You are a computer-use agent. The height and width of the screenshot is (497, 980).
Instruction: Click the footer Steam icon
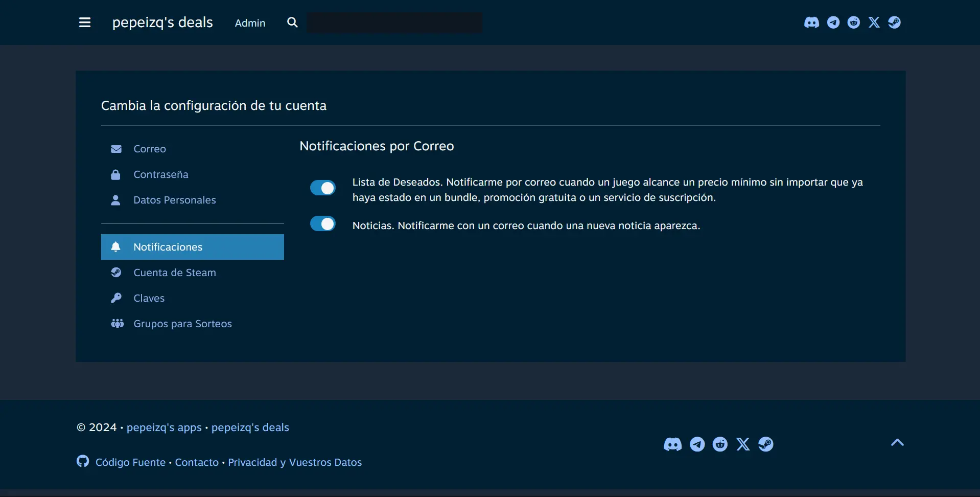(x=765, y=444)
